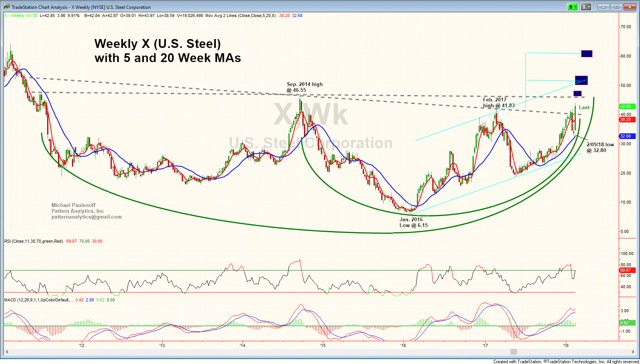Select the top blue-red price target box near 60
Viewport: 640px width, 364px height.
click(x=587, y=54)
